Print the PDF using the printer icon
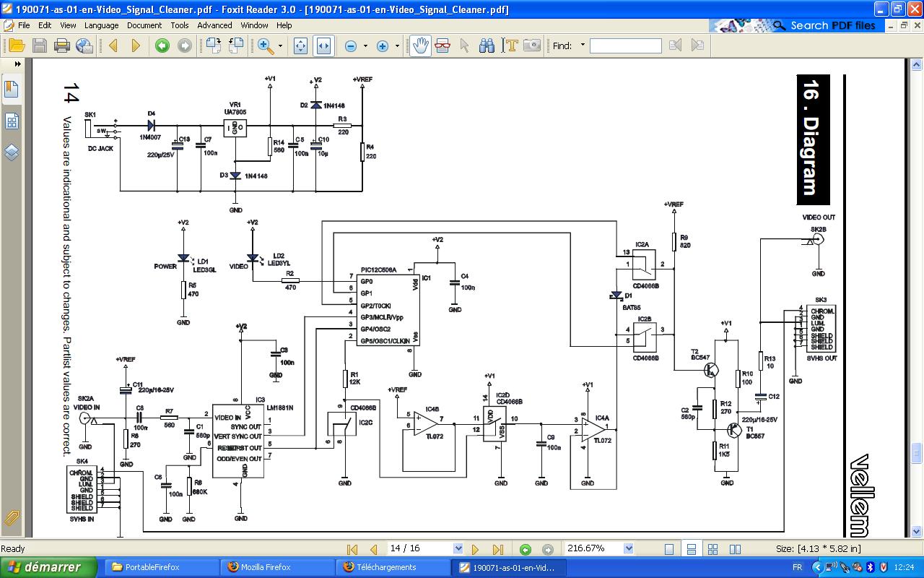Screen dimensions: 924x578 [x=62, y=46]
